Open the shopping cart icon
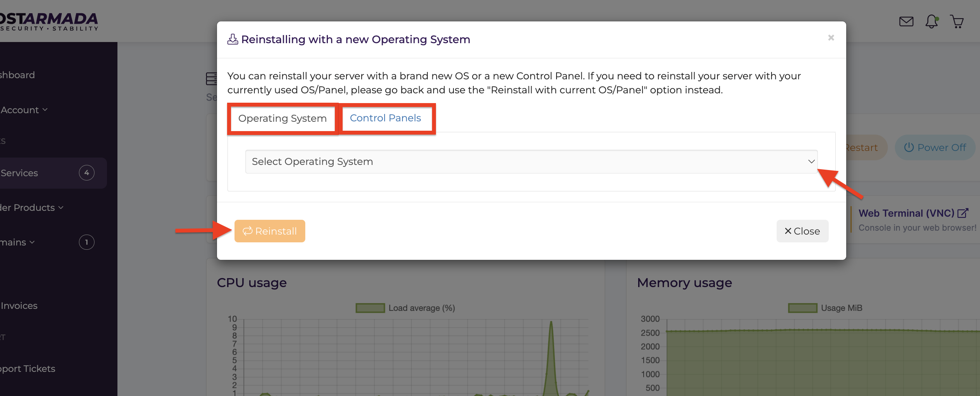 tap(957, 21)
